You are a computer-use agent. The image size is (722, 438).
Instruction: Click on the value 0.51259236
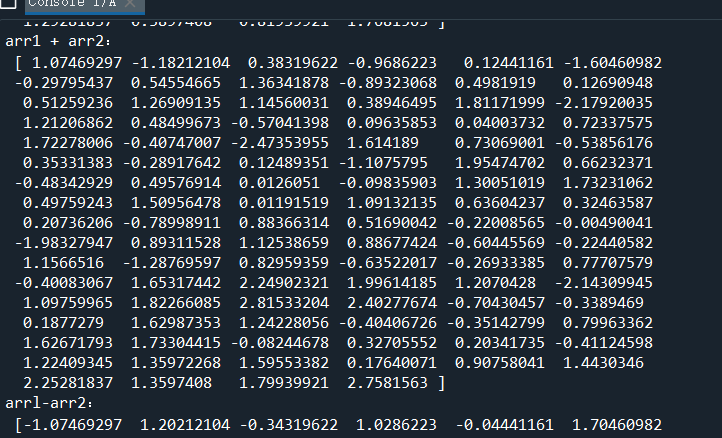[68, 103]
